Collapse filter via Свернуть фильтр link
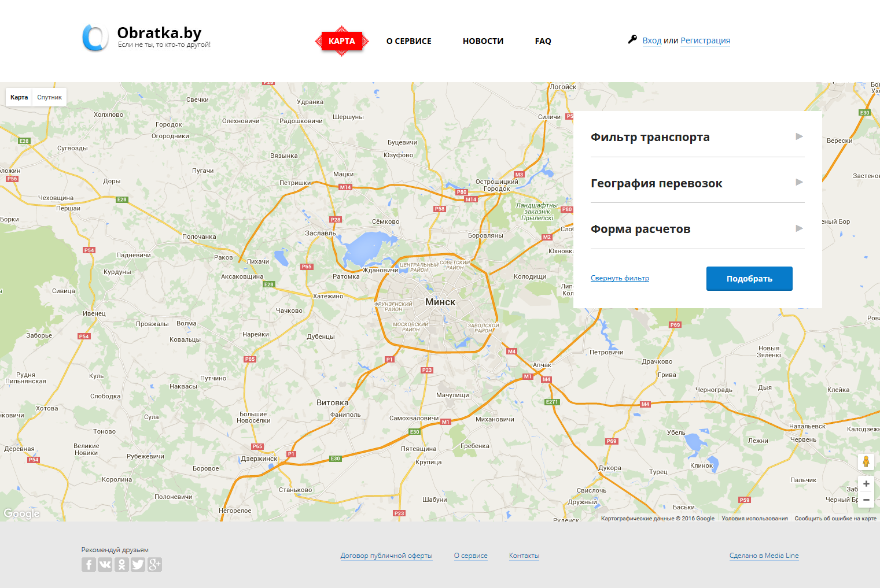This screenshot has height=588, width=880. (620, 278)
